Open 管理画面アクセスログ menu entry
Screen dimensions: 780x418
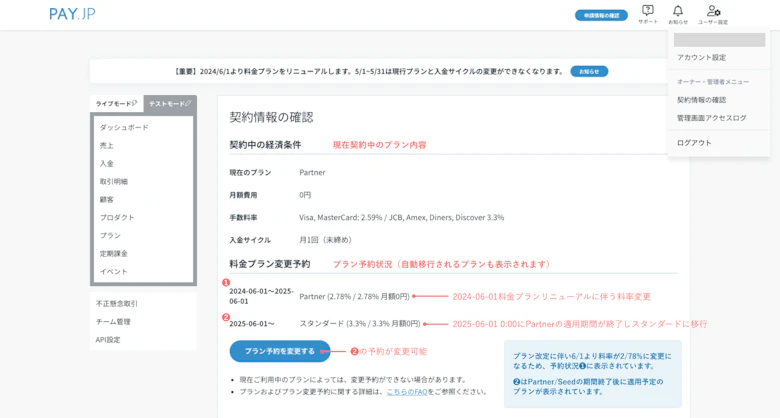click(711, 118)
